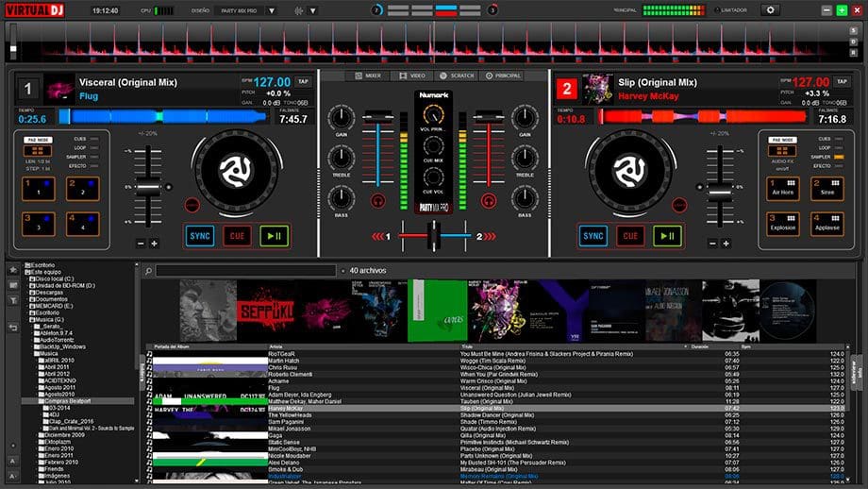Click the search magnifier icon
The image size is (868, 489).
[148, 271]
